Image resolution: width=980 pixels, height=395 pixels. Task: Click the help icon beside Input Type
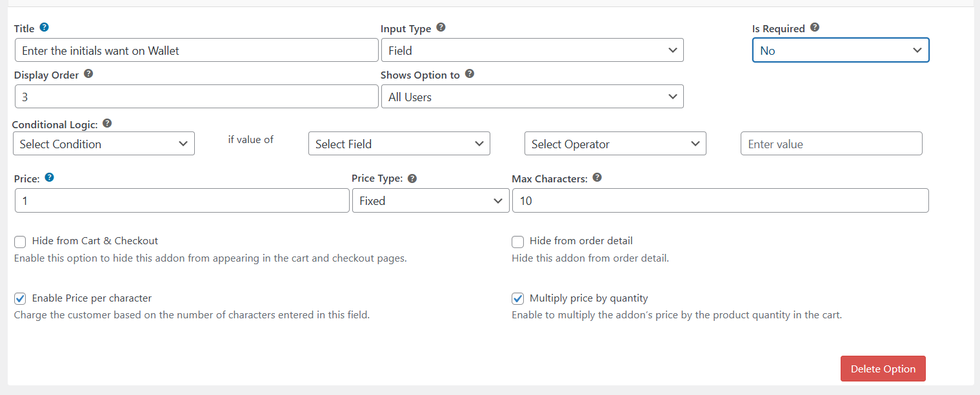click(441, 28)
